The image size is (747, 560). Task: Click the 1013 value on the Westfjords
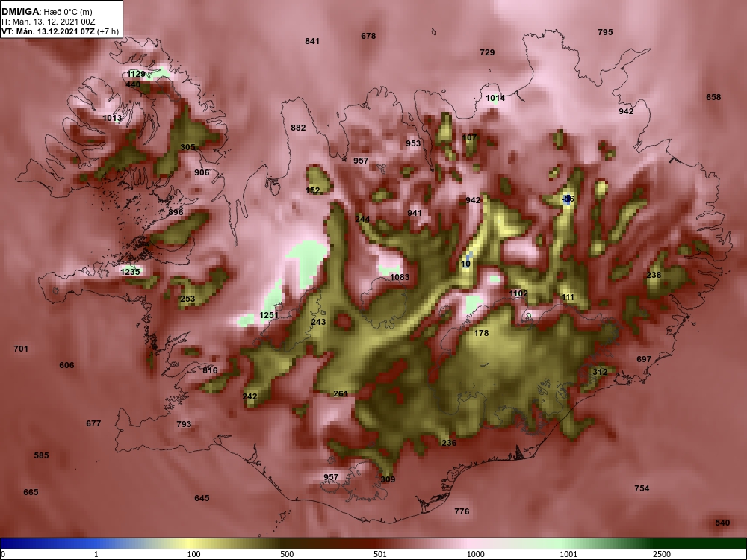113,118
